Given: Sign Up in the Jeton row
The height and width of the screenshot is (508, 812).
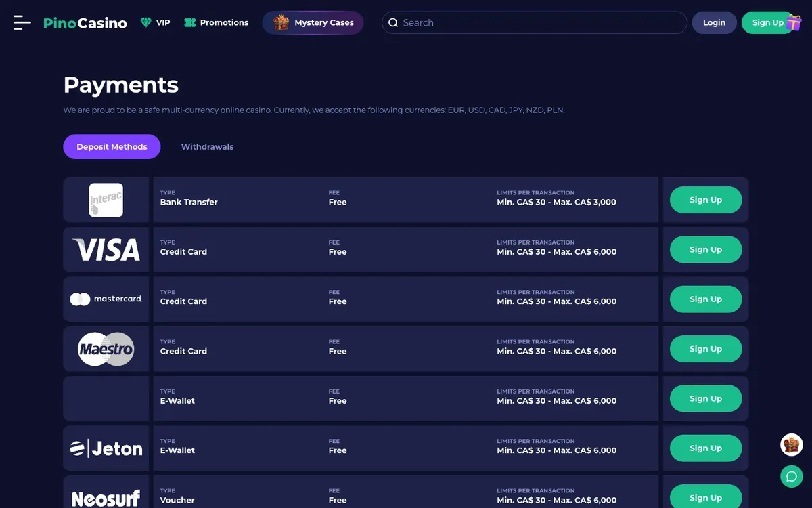Looking at the screenshot, I should point(706,448).
